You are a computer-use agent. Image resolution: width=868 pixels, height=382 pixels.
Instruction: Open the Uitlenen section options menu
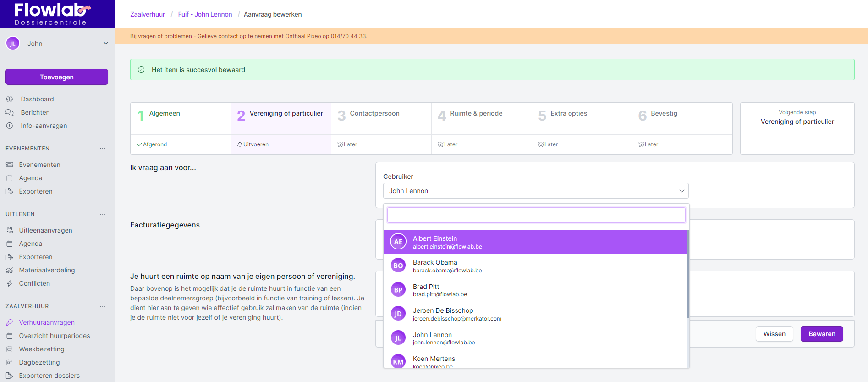tap(103, 214)
